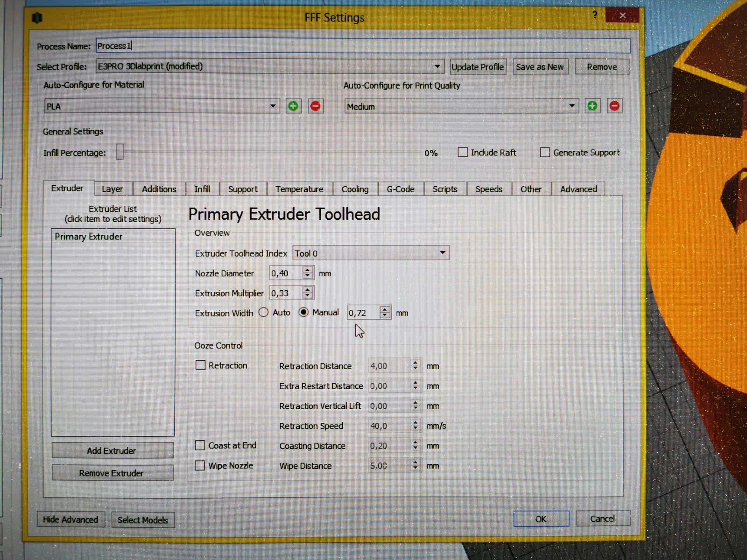Switch to the Additions tab

[x=159, y=189]
